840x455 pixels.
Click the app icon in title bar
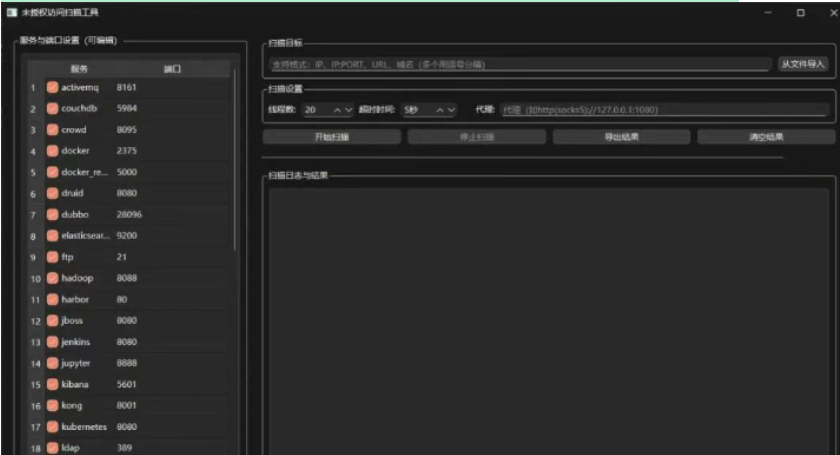coord(12,12)
